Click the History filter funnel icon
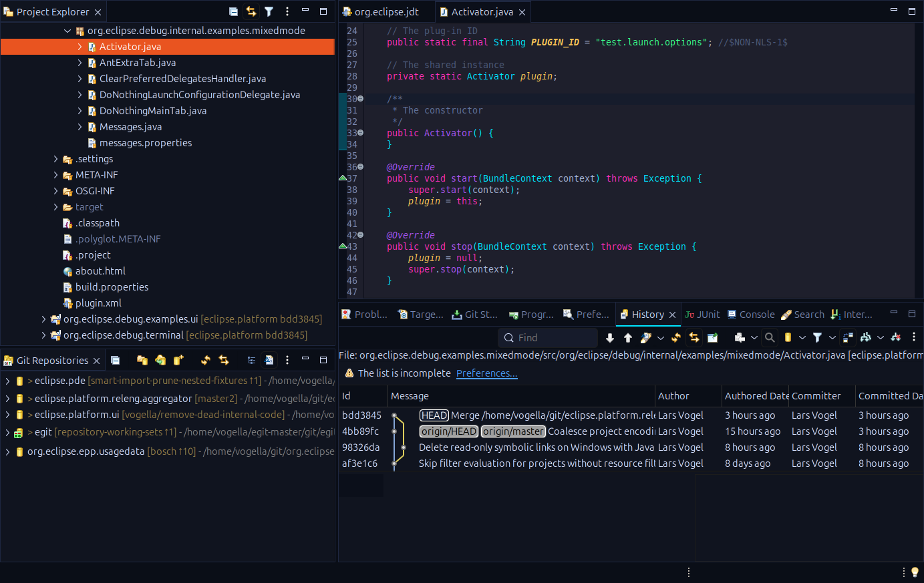Screen dimensions: 924x583 817,338
